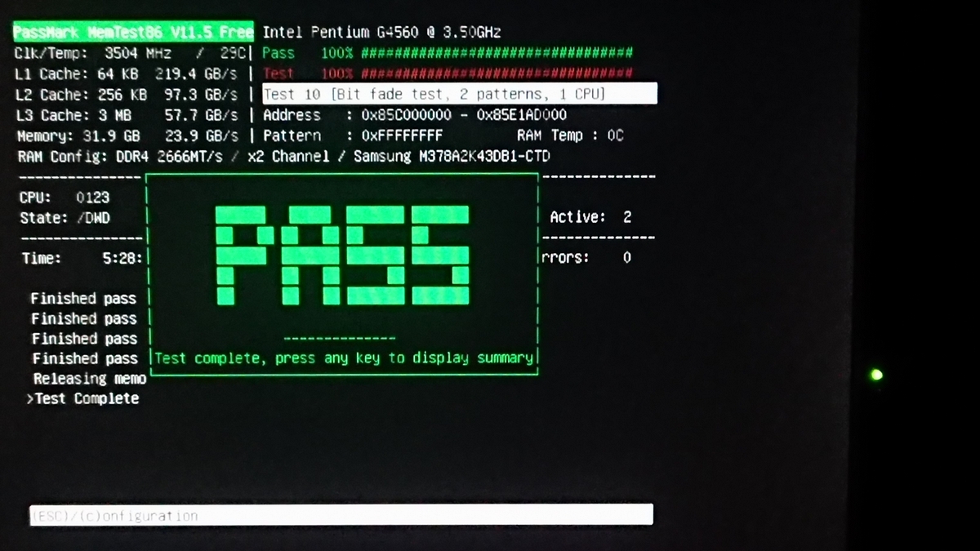Click the RAM Temp reading
This screenshot has width=980, height=551.
coord(570,136)
